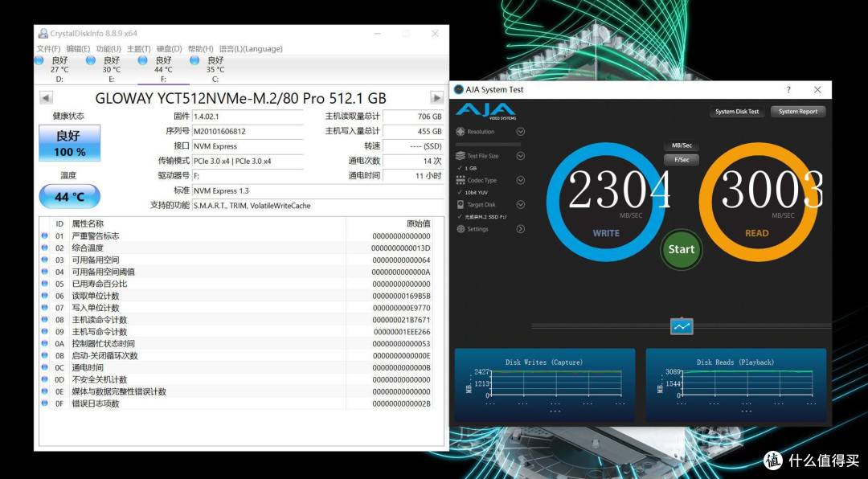Select attribute row 0C 通电时间

(237, 368)
